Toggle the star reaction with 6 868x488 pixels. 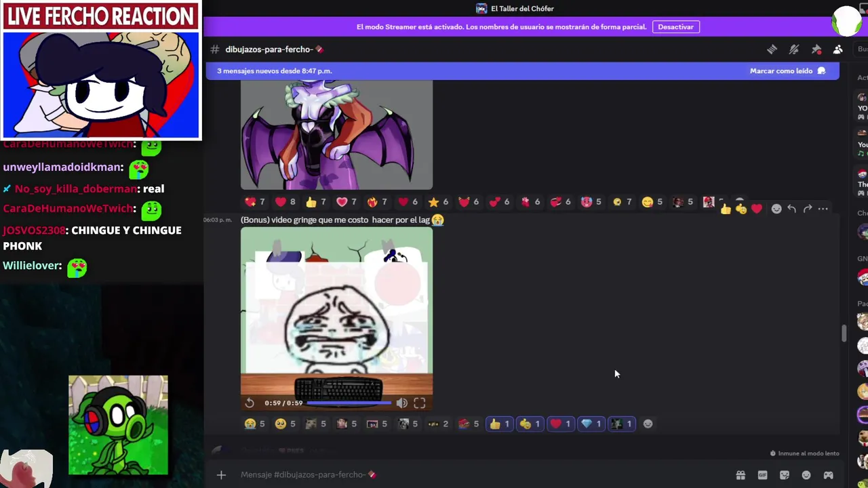[x=437, y=202]
